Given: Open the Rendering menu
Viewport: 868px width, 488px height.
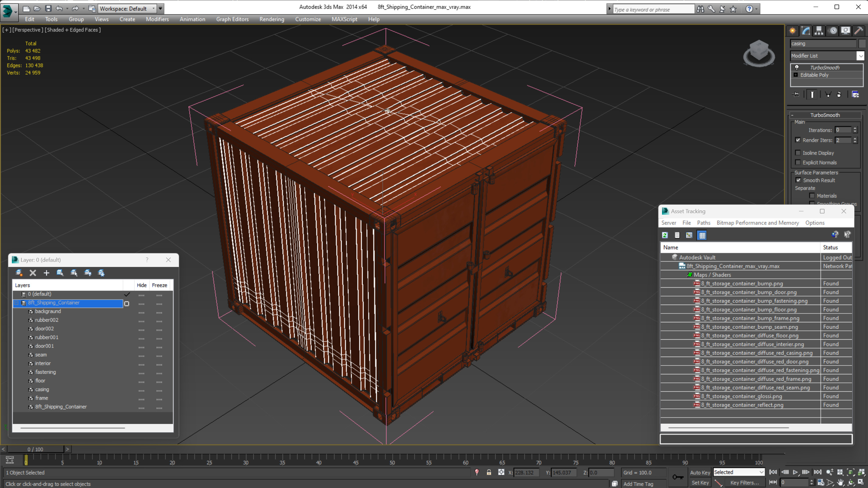Looking at the screenshot, I should click(x=272, y=19).
